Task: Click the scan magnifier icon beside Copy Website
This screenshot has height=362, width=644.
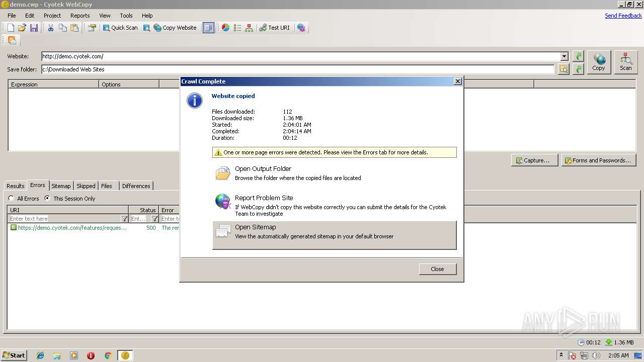Action: [146, 28]
